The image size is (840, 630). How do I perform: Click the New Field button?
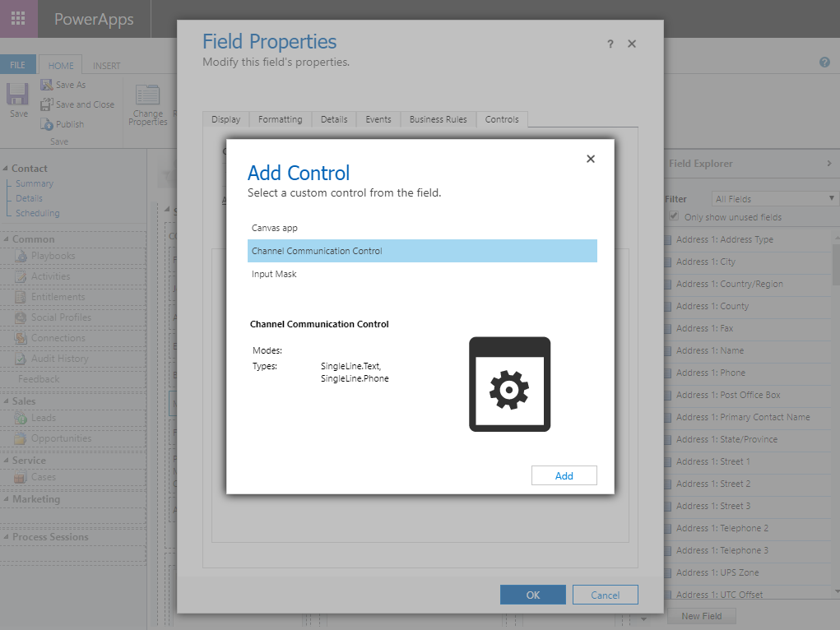coord(702,616)
